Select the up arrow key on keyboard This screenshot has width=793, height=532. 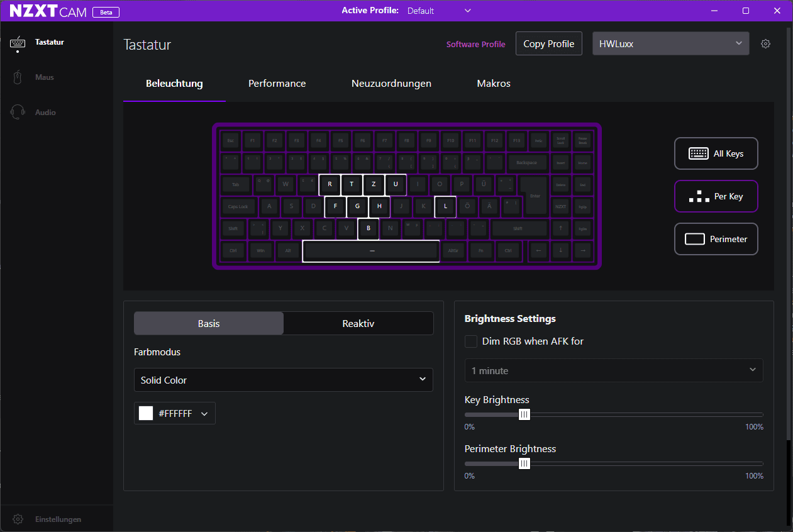[x=560, y=228]
